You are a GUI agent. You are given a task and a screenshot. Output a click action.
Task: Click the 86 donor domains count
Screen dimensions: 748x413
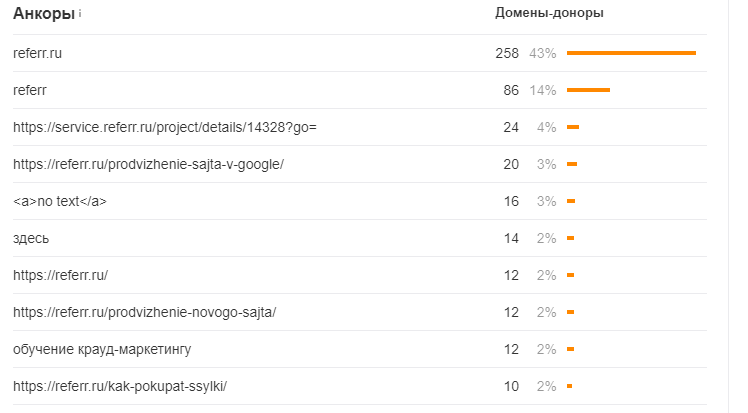click(x=511, y=90)
